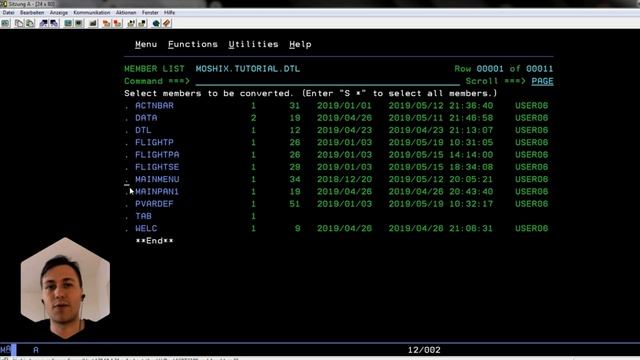The width and height of the screenshot is (640, 360).
Task: Click the FLIGHTSE member name
Action: click(x=157, y=167)
